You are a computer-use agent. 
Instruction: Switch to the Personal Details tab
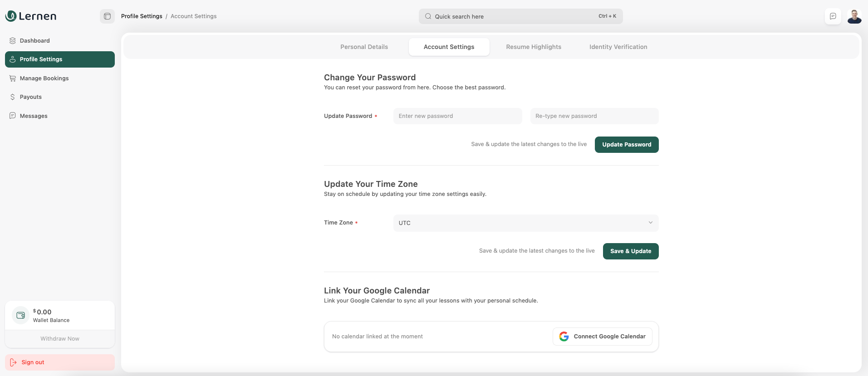364,47
